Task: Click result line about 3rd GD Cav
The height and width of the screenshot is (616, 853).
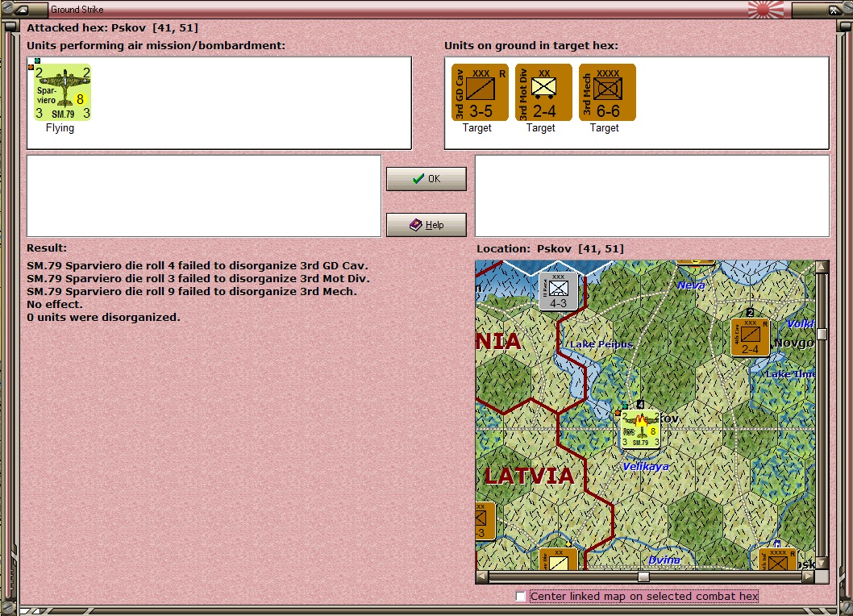Action: tap(198, 265)
